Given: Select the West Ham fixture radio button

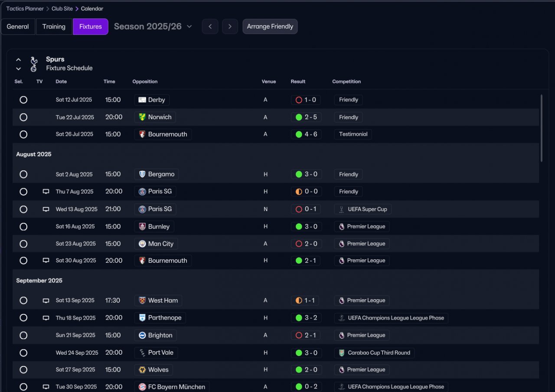Looking at the screenshot, I should pos(23,301).
